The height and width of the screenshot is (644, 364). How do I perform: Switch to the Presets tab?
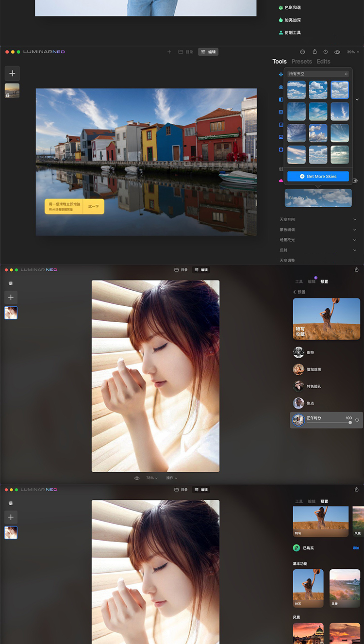pyautogui.click(x=301, y=62)
